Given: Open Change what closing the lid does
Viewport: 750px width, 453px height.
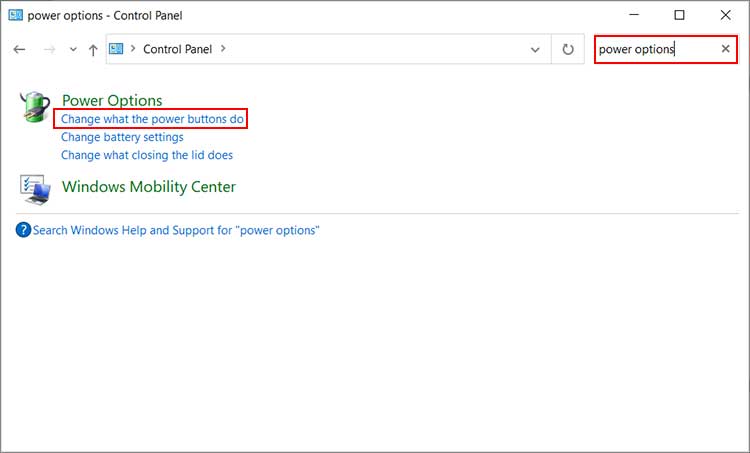Looking at the screenshot, I should [x=146, y=155].
